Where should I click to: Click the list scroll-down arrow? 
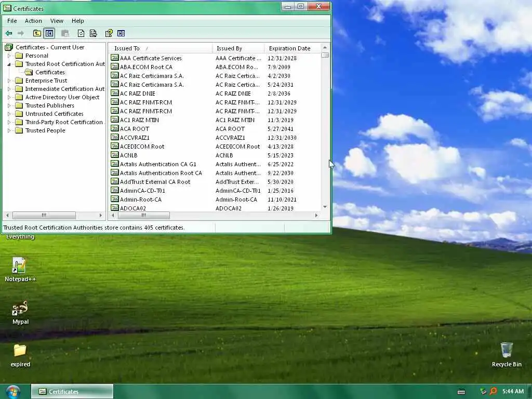click(x=325, y=207)
